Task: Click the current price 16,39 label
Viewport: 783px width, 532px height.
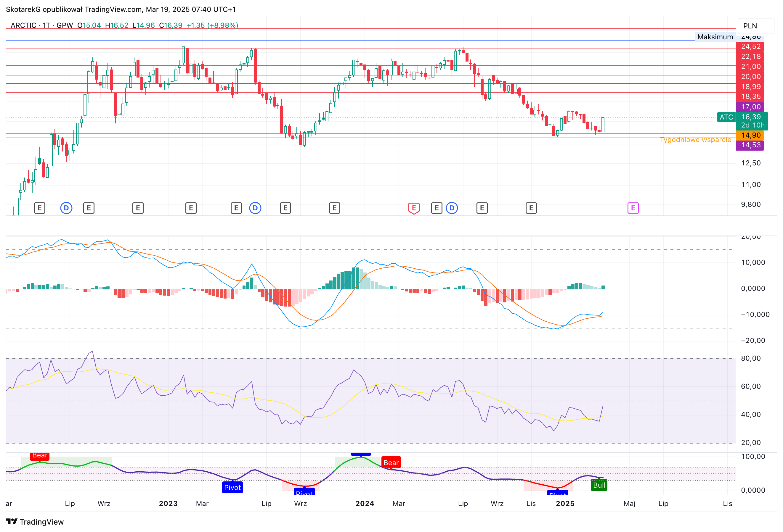Action: coord(751,117)
